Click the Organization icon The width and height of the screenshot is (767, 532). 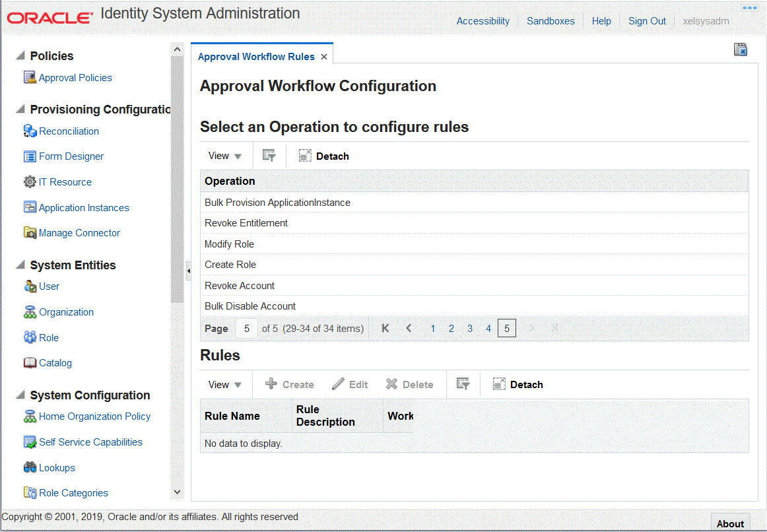(x=30, y=312)
